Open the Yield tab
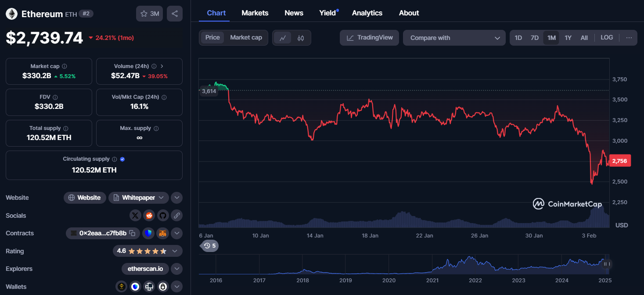Viewport: 644px width, 295px height. click(328, 13)
